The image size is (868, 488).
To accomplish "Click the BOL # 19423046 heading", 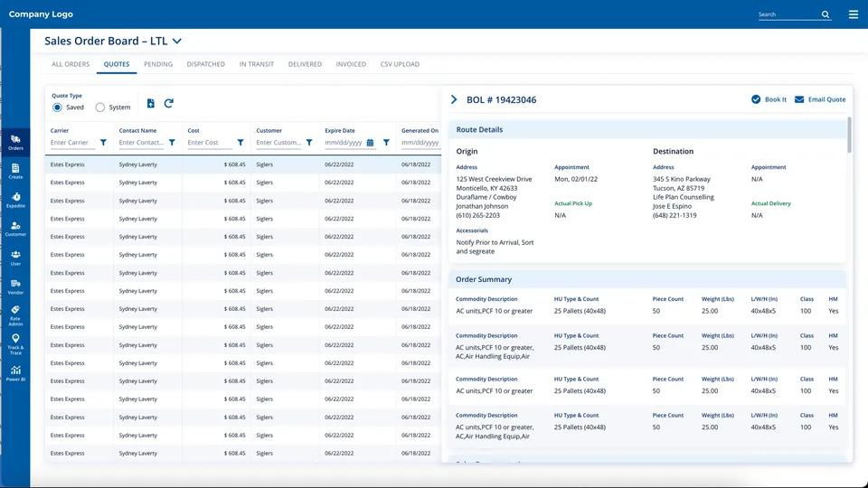I will point(501,99).
